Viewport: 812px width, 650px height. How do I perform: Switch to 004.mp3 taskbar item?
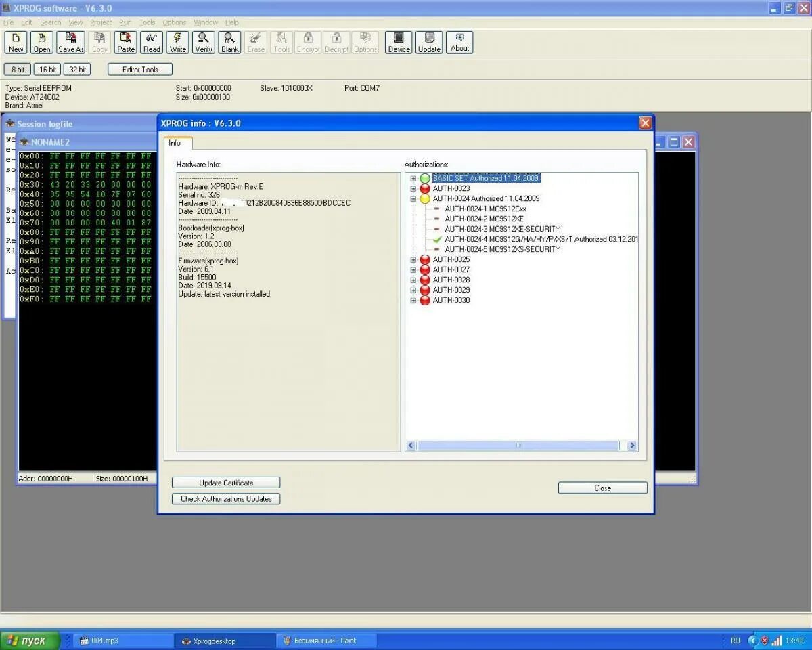tap(122, 641)
